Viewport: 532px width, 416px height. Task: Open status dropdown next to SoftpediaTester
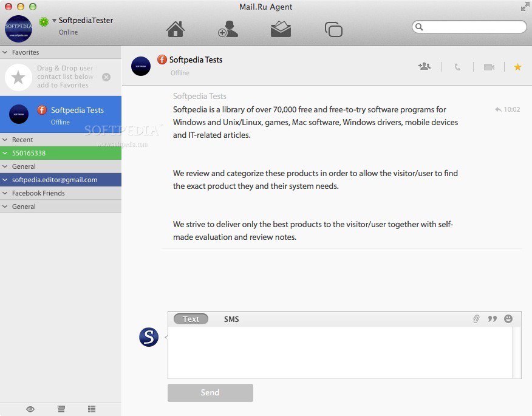54,21
